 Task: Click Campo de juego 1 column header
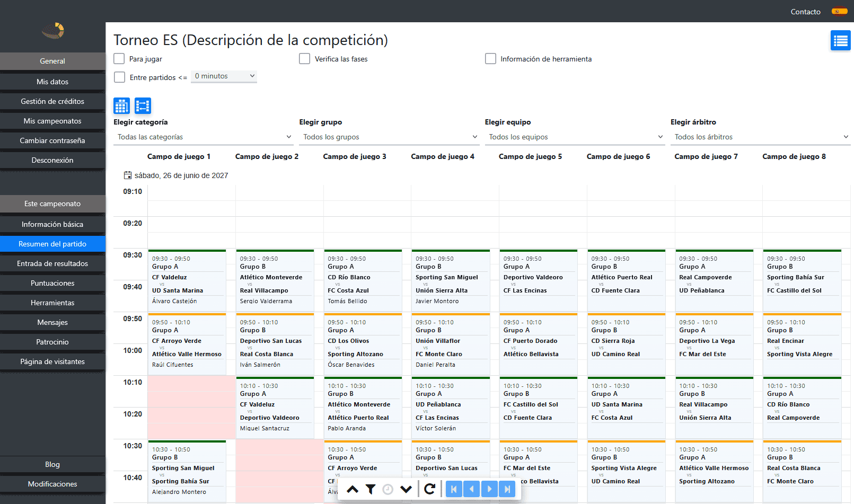pyautogui.click(x=179, y=156)
